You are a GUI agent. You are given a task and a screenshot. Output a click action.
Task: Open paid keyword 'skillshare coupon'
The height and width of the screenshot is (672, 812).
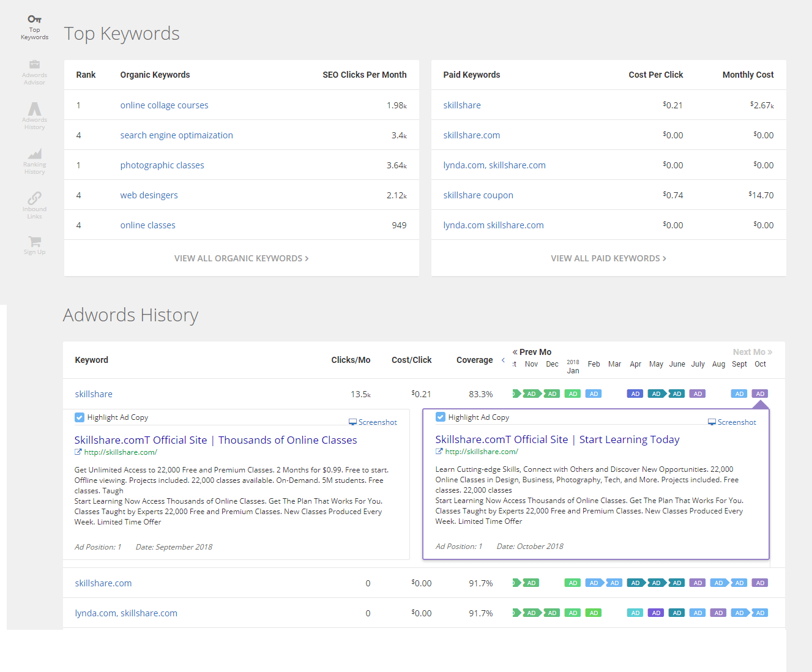478,195
